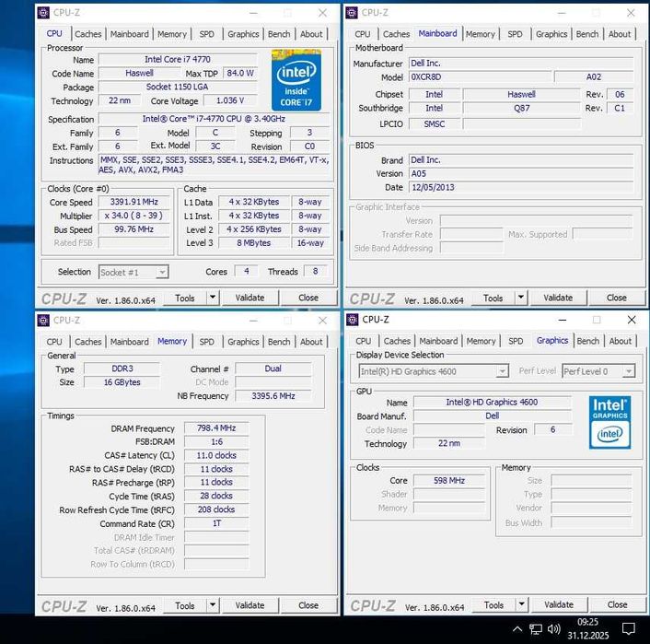Close the Graphics CPU-Z window via X
Screen dimensions: 650x644
click(x=632, y=320)
